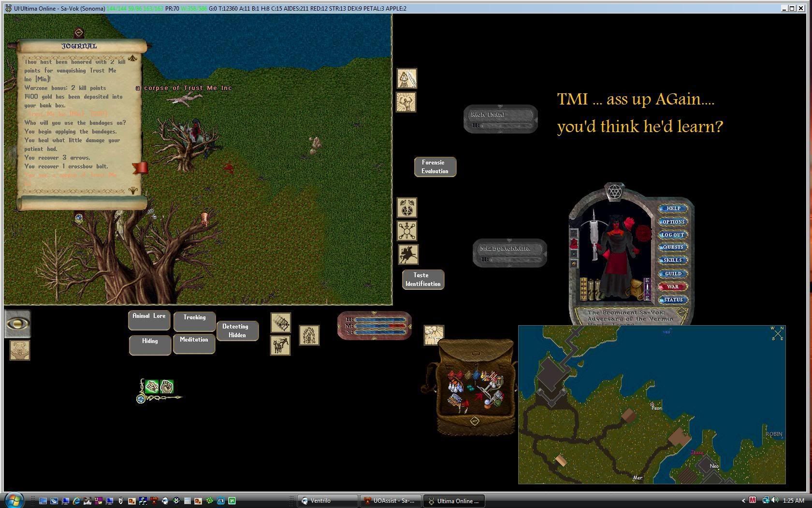Use the Animal Lore skill button

(x=149, y=320)
